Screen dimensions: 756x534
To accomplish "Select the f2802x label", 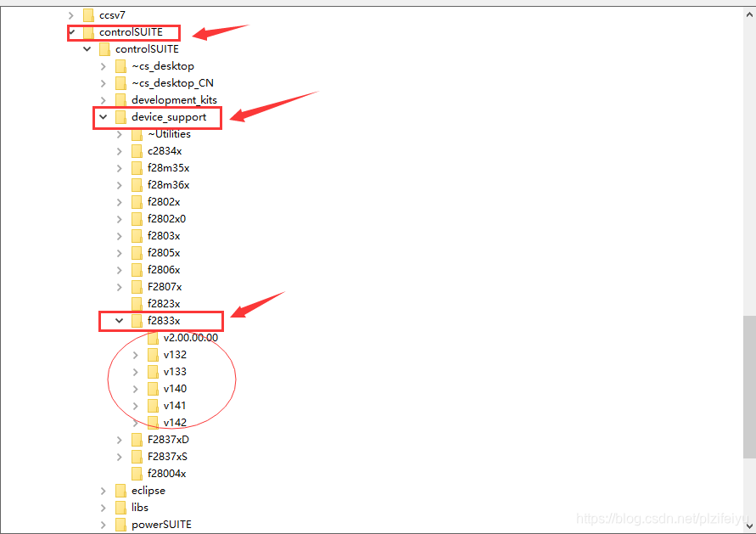I will 164,202.
